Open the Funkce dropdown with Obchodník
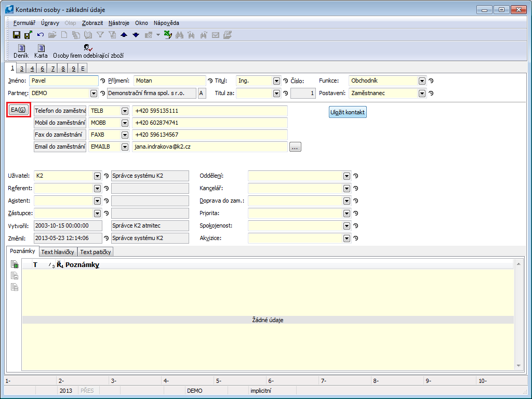This screenshot has width=532, height=399. point(422,81)
